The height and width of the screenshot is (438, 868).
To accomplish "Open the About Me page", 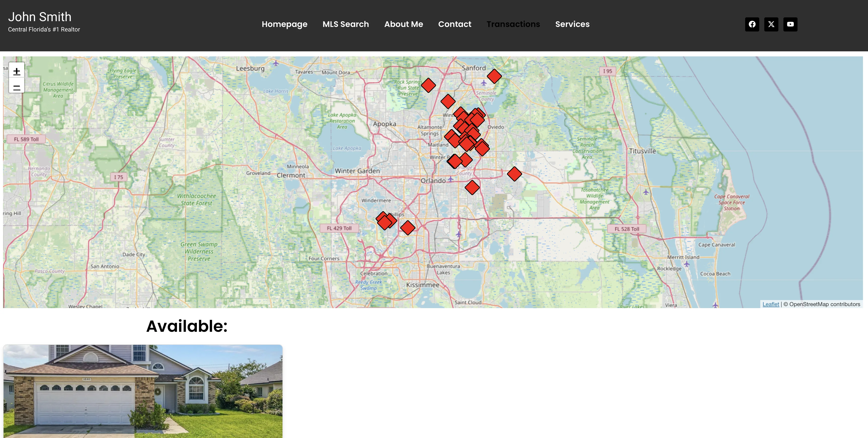I will (404, 24).
